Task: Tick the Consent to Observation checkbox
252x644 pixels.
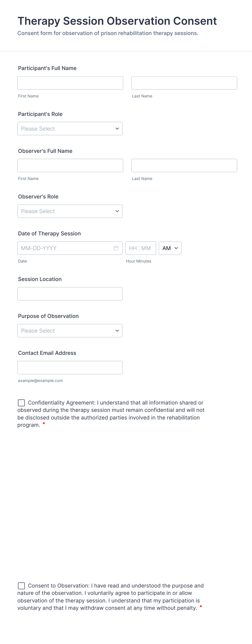Action: point(21,586)
